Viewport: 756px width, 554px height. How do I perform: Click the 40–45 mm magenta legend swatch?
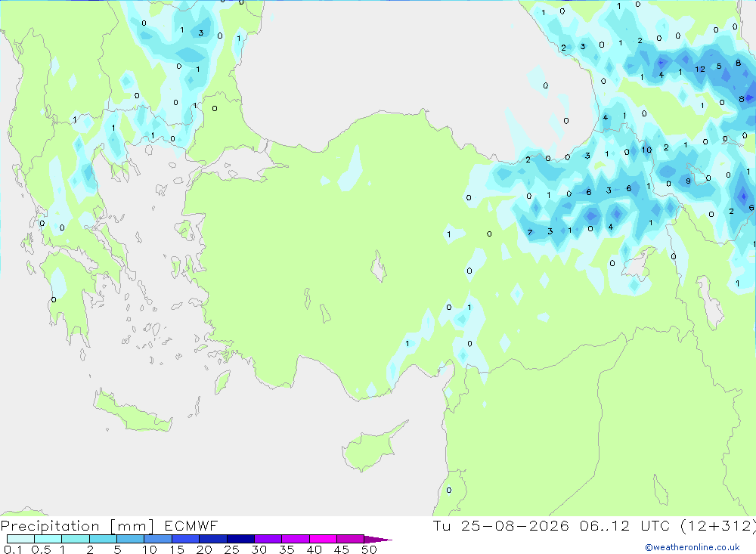pos(323,539)
